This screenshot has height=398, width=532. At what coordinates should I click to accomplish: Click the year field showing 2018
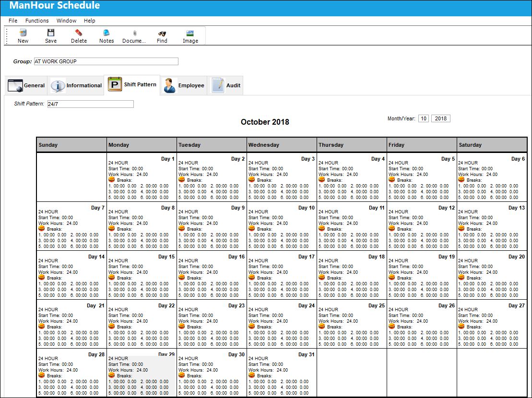click(441, 118)
